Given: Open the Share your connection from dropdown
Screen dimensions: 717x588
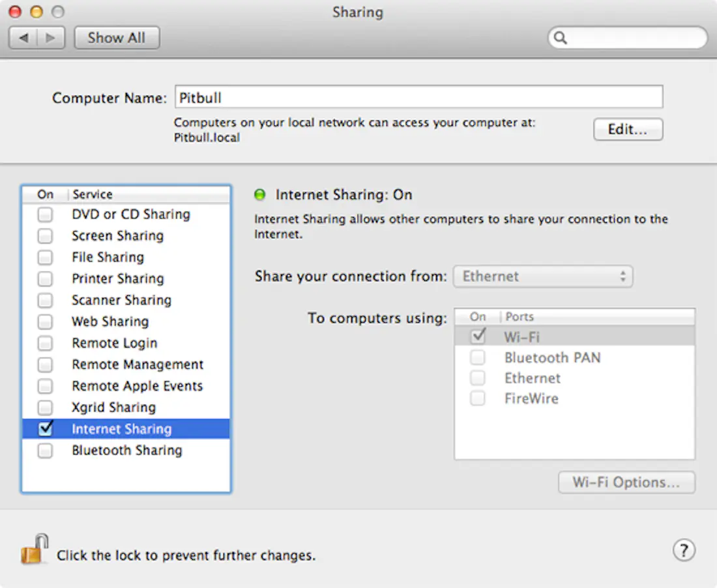Looking at the screenshot, I should [543, 276].
